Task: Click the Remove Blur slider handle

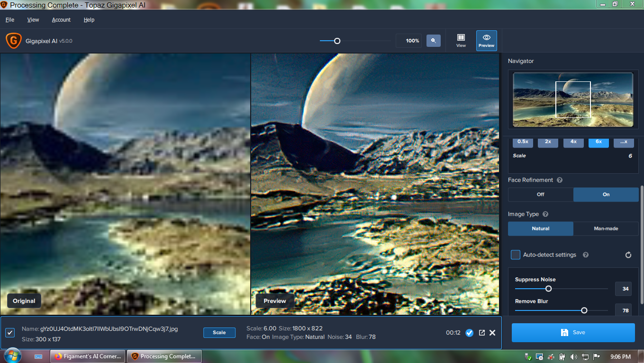Action: point(584,310)
